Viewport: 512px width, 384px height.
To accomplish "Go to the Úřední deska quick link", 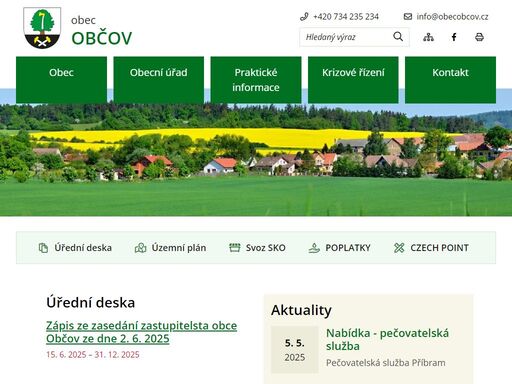I will (x=83, y=248).
